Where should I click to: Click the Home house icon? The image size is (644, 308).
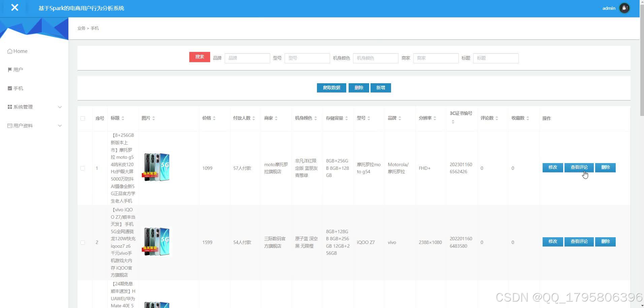[x=10, y=51]
